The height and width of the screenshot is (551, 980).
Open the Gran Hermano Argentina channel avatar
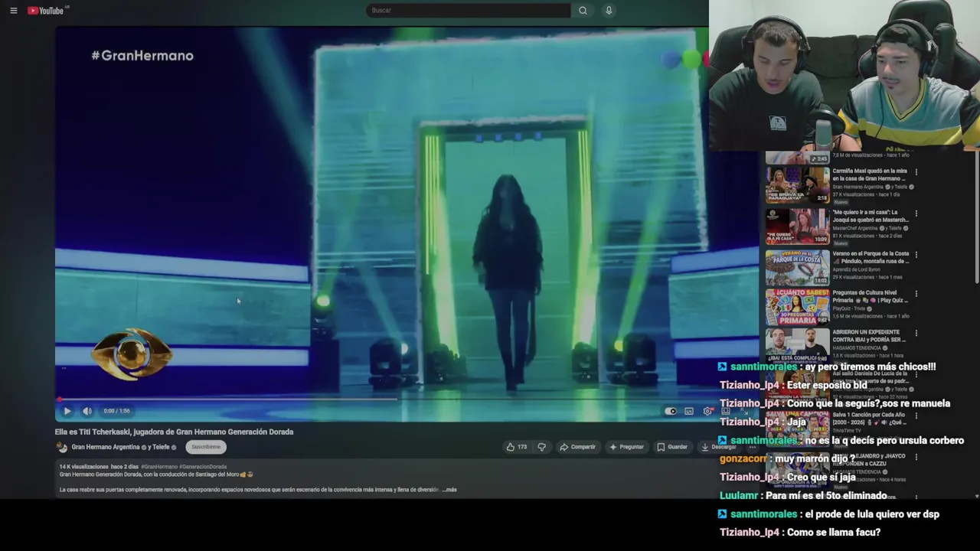pyautogui.click(x=63, y=447)
